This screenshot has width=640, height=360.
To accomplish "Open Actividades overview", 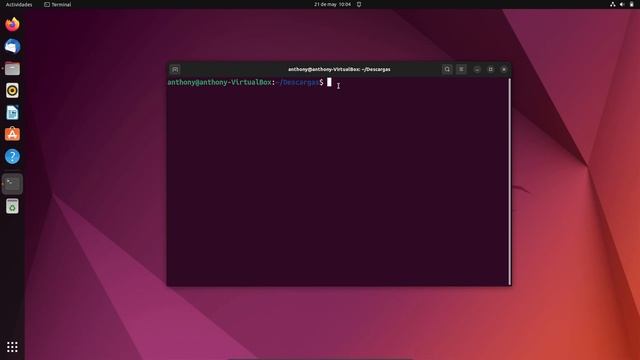I will tap(19, 4).
